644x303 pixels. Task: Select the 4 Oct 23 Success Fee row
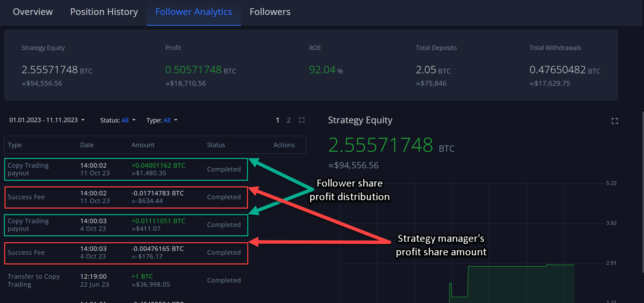coord(126,253)
